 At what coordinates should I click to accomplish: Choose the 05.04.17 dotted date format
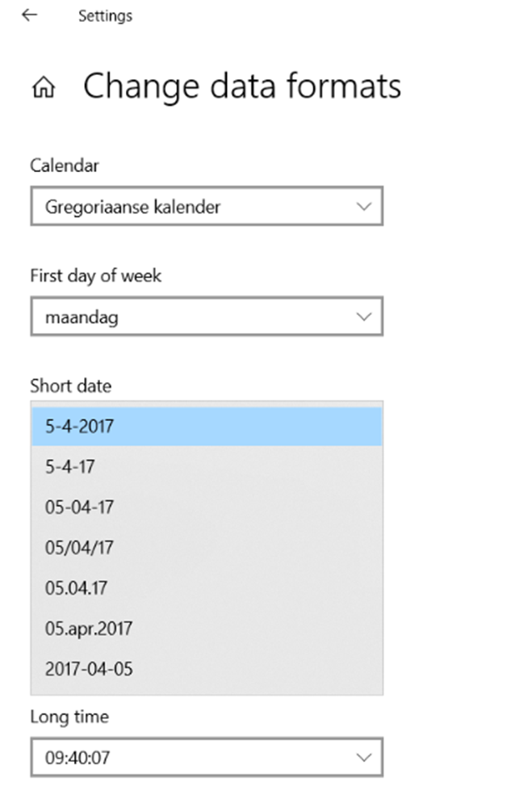(x=207, y=588)
